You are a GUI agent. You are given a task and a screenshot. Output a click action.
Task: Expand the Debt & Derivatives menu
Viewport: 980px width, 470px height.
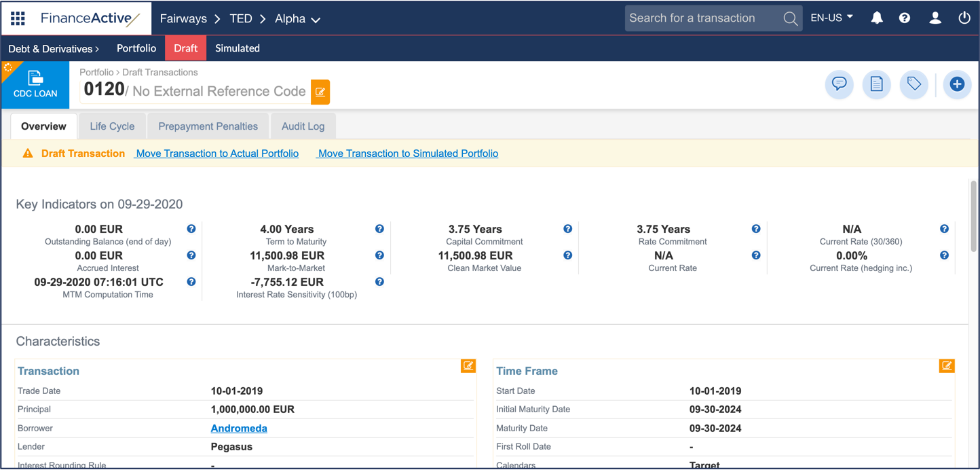pos(54,49)
